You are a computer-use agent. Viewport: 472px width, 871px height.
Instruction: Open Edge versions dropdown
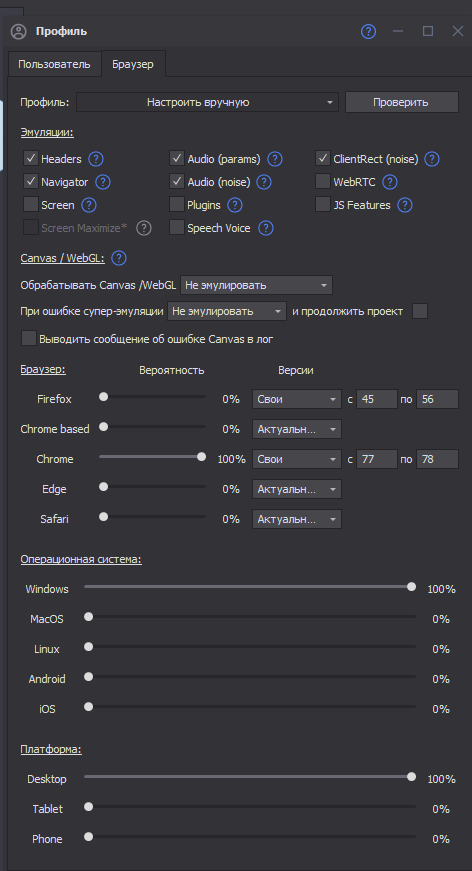coord(297,489)
